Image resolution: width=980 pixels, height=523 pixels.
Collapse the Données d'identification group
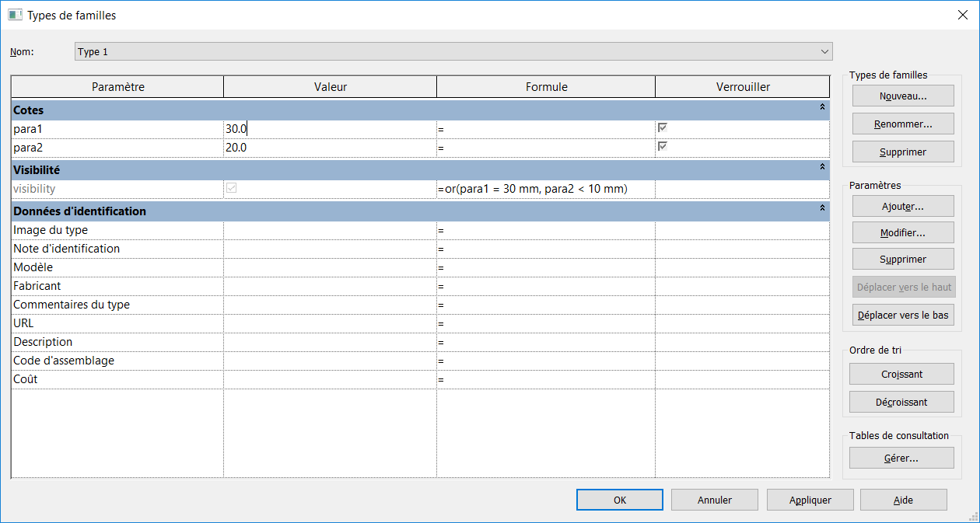822,209
